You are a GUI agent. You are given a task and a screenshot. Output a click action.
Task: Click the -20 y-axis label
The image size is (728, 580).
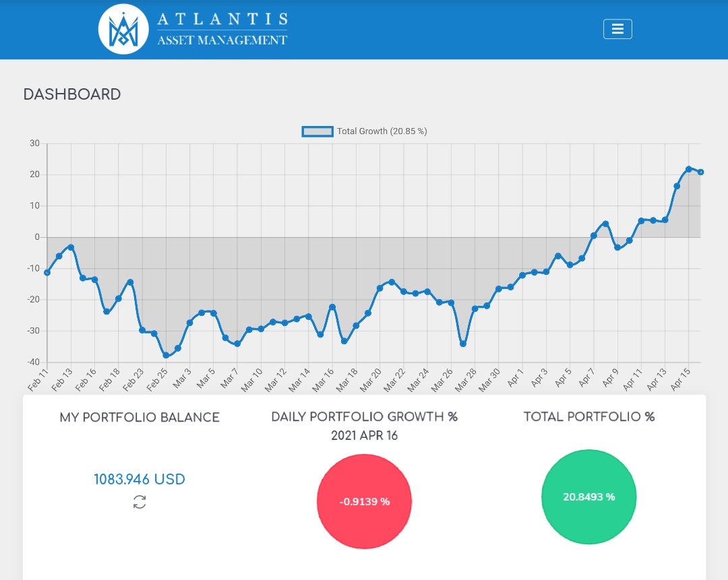(34, 299)
